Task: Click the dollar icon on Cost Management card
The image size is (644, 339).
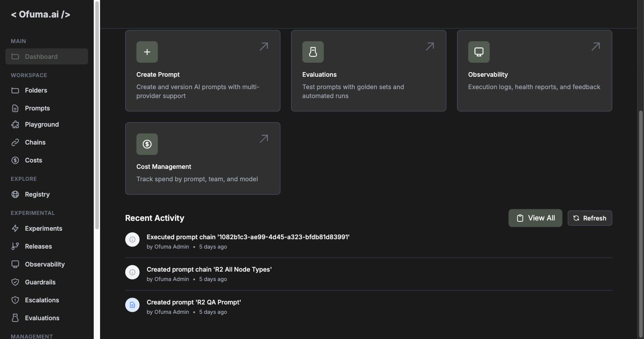Action: coord(147,144)
